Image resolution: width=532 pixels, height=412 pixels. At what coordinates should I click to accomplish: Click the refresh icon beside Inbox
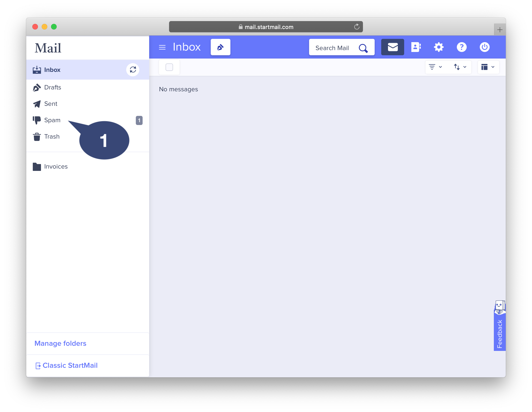click(133, 70)
